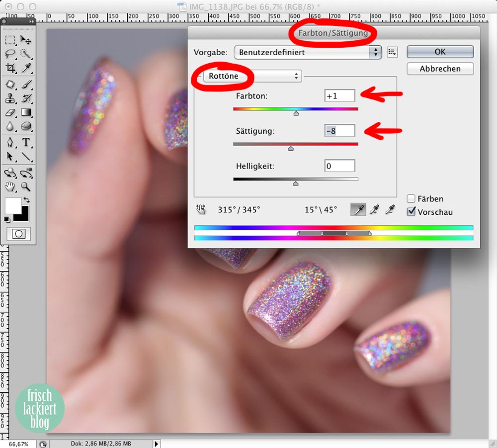Select the Eyedropper tool in toolbox
Image resolution: width=497 pixels, height=448 pixels.
[x=26, y=68]
